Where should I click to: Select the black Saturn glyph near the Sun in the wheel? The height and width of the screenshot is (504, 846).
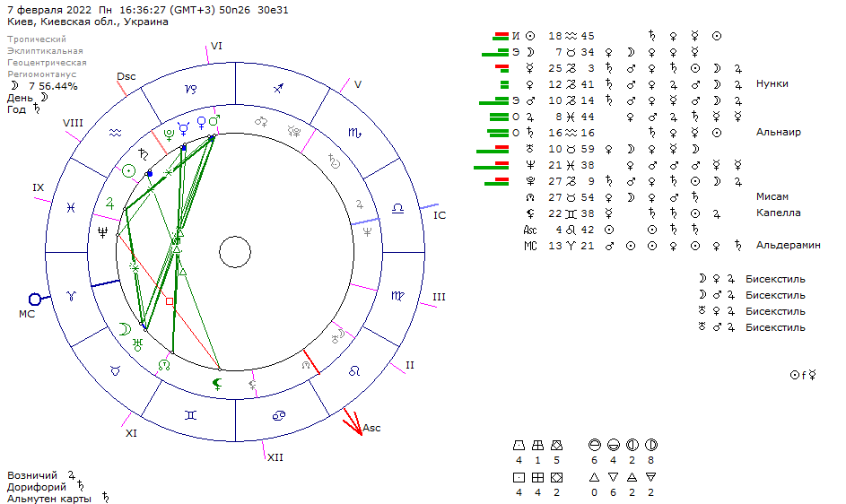pos(143,154)
